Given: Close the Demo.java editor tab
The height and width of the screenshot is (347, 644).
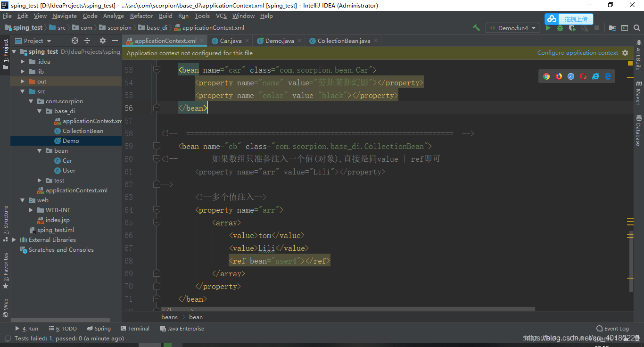Looking at the screenshot, I should click(299, 41).
